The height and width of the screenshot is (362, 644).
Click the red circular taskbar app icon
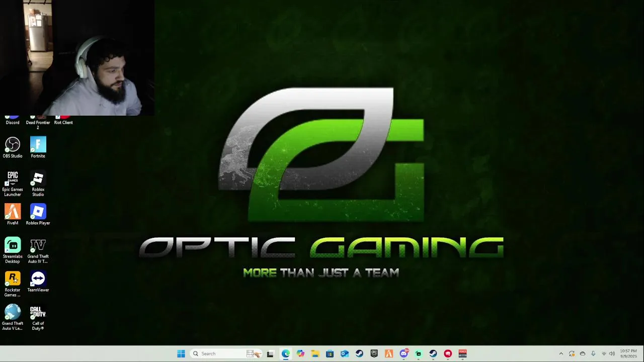click(x=448, y=353)
